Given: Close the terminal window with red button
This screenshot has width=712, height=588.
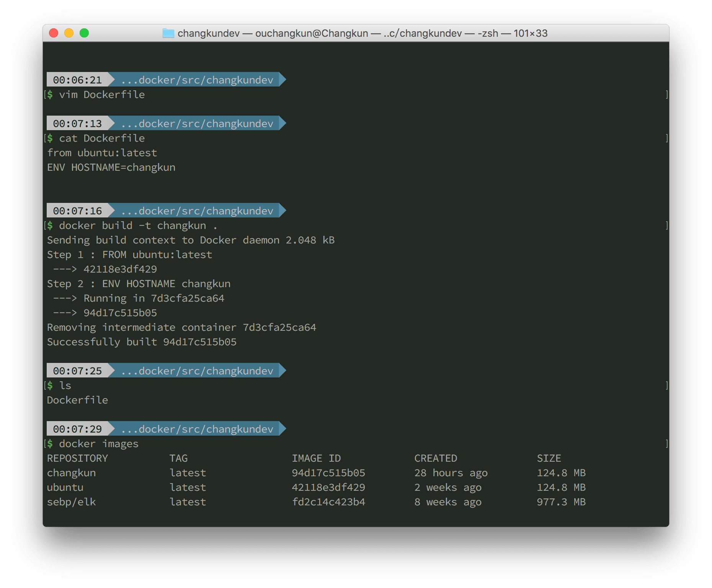Looking at the screenshot, I should [54, 33].
